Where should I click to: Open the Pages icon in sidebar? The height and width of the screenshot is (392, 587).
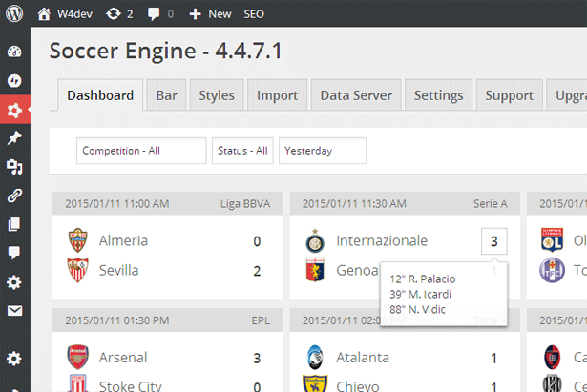coord(14,224)
